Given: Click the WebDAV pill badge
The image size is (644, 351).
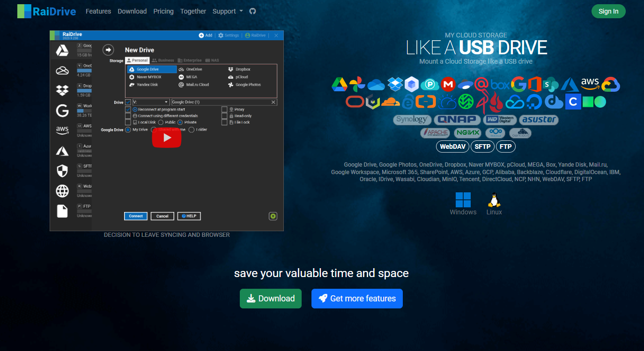Looking at the screenshot, I should 452,146.
